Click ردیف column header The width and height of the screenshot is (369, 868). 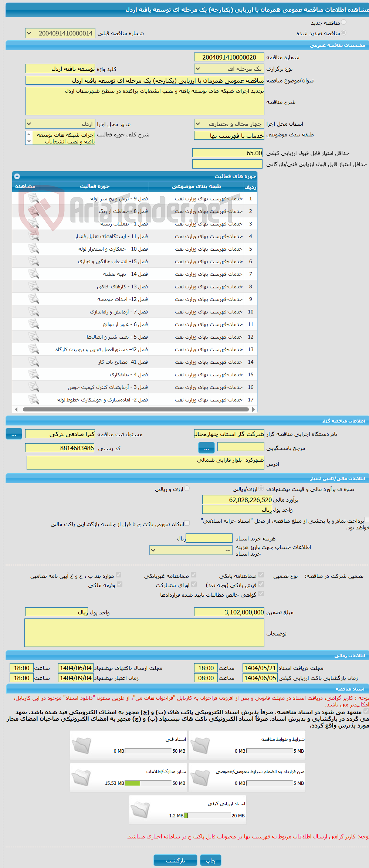250,187
